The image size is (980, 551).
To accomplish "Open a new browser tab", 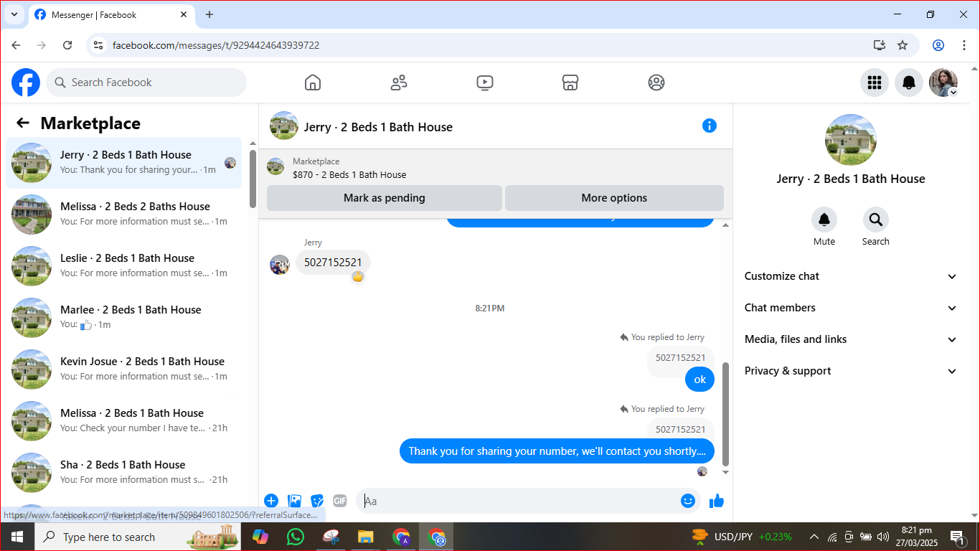I will pos(209,14).
